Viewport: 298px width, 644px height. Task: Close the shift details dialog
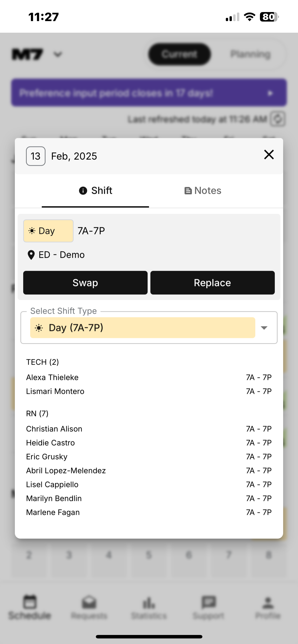coord(269,155)
